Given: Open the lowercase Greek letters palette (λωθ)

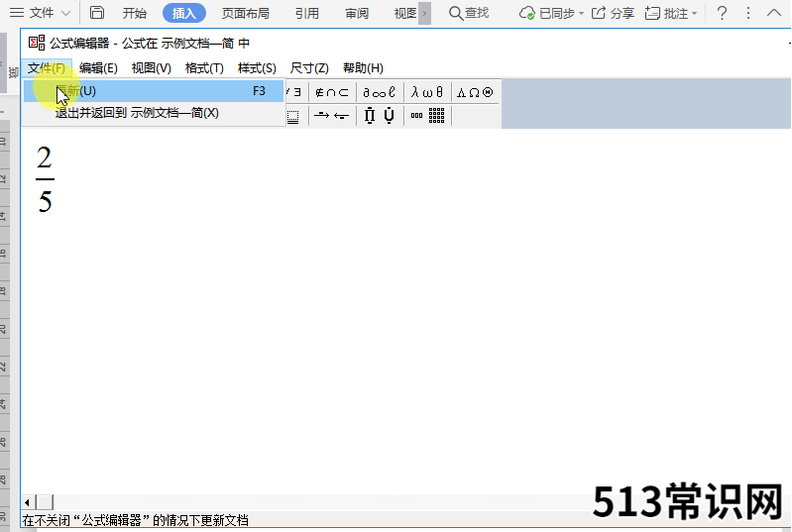Looking at the screenshot, I should coord(427,92).
